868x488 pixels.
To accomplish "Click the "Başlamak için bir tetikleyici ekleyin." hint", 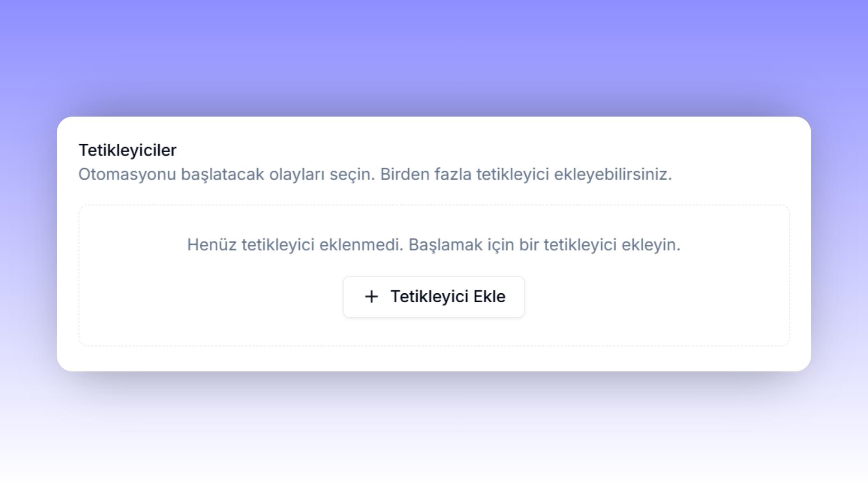I will [x=544, y=245].
